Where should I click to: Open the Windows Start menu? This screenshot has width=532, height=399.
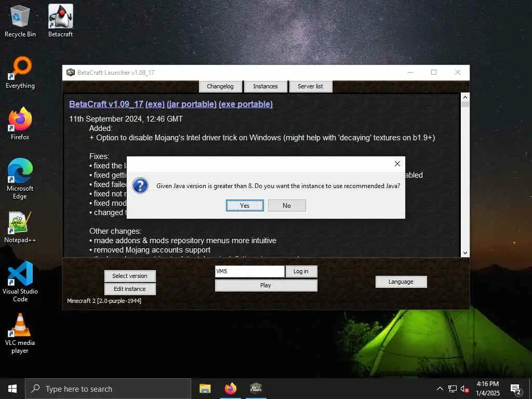pos(12,389)
